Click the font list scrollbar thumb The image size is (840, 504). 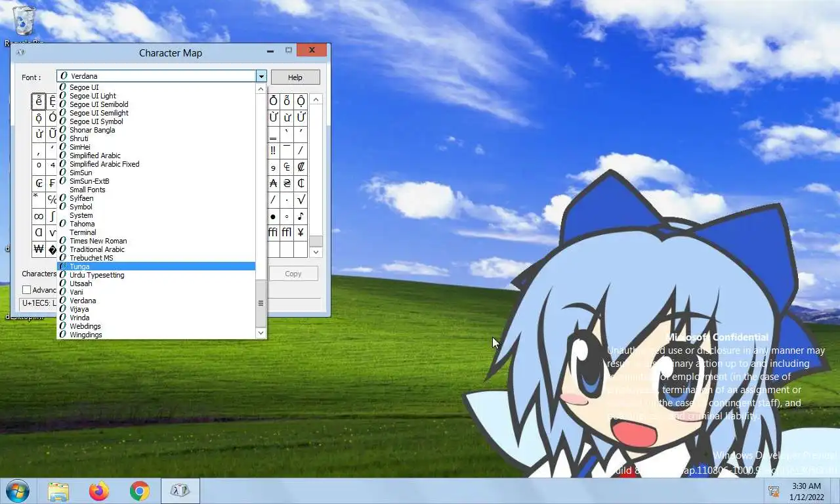[261, 303]
